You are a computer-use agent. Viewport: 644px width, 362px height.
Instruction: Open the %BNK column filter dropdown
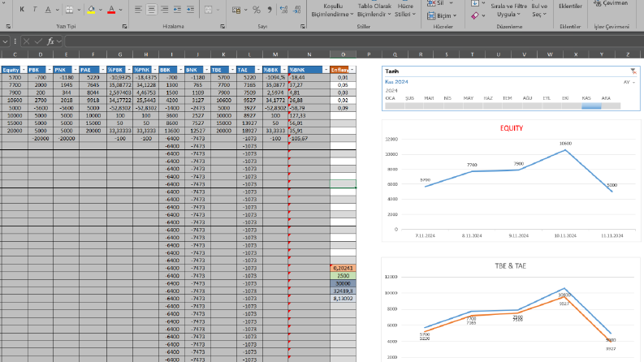[326, 70]
